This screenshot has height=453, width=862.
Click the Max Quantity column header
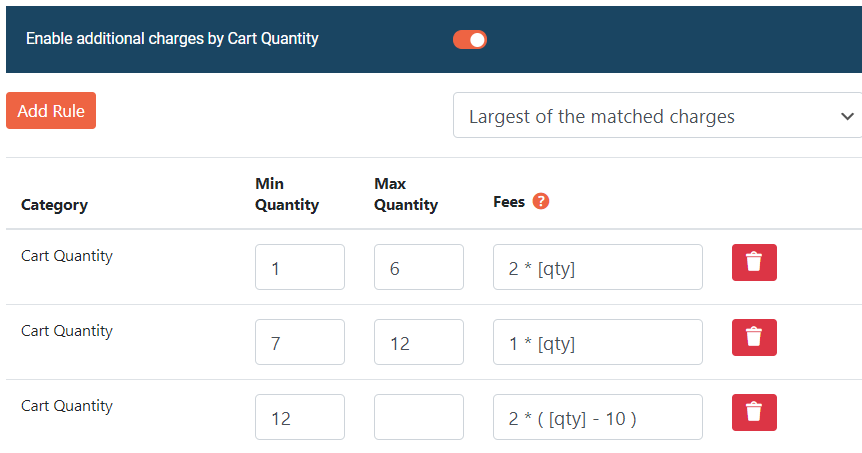pyautogui.click(x=406, y=194)
